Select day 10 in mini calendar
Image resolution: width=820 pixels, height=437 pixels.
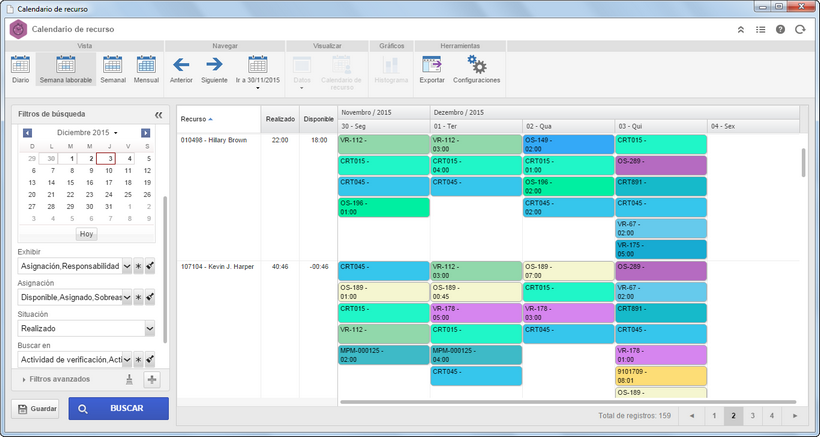(x=109, y=170)
